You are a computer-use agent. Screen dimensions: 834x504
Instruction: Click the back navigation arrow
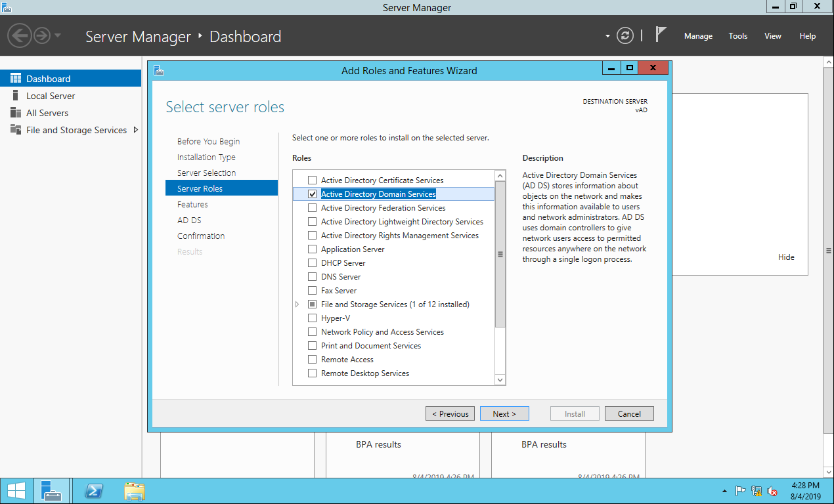point(20,35)
